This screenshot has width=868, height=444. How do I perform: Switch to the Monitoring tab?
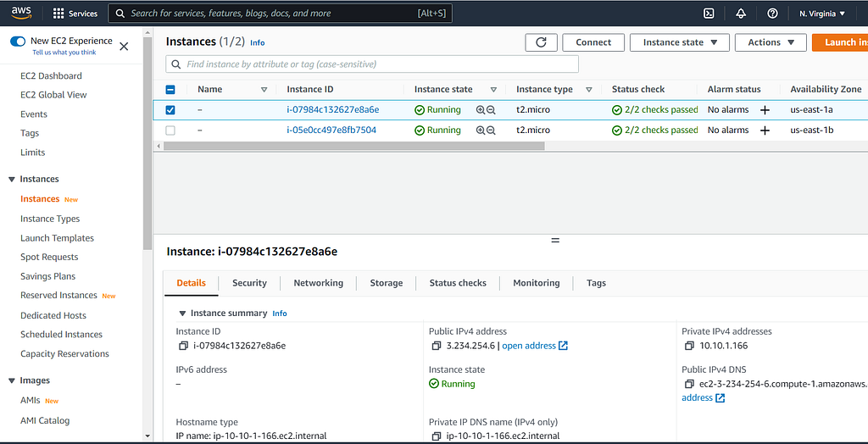pyautogui.click(x=537, y=283)
